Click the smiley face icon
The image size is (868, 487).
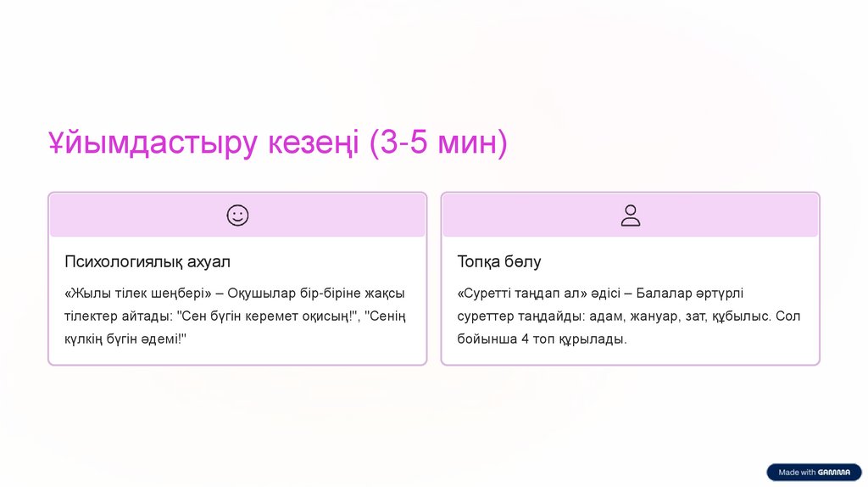pos(237,216)
